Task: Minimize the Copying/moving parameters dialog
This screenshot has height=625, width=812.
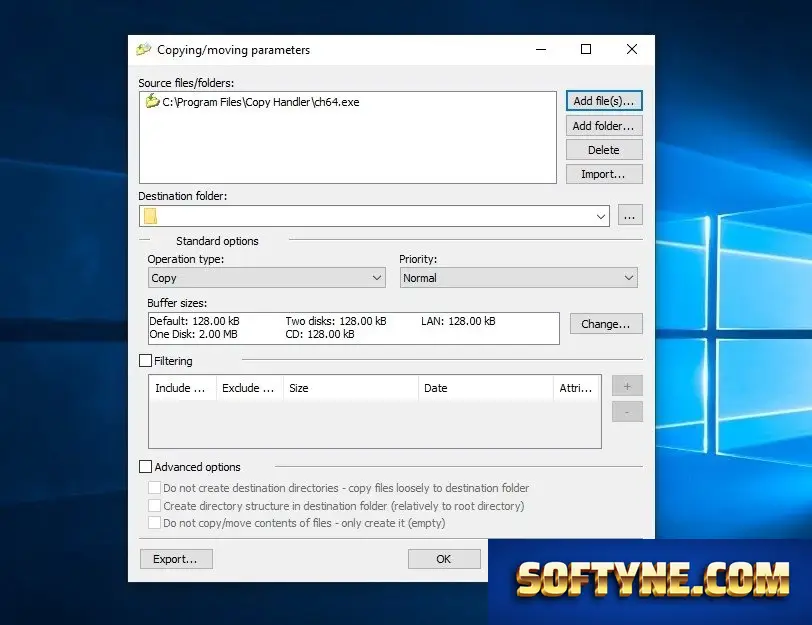Action: pos(541,49)
